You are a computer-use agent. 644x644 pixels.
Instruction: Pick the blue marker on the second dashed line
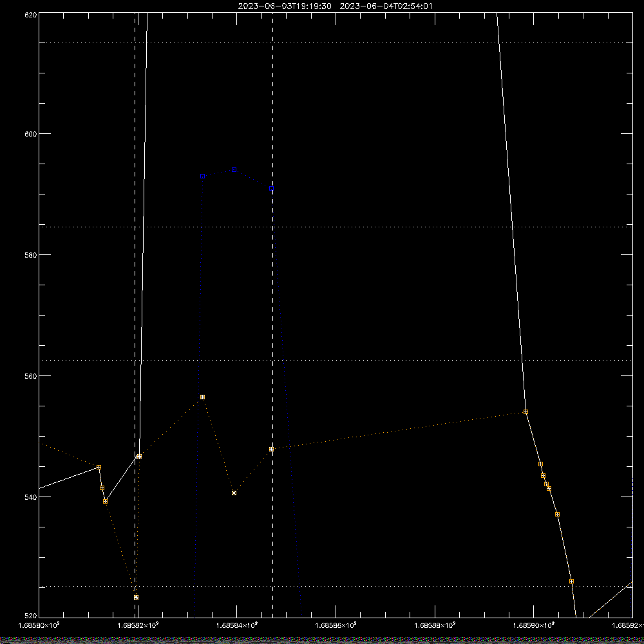click(272, 189)
